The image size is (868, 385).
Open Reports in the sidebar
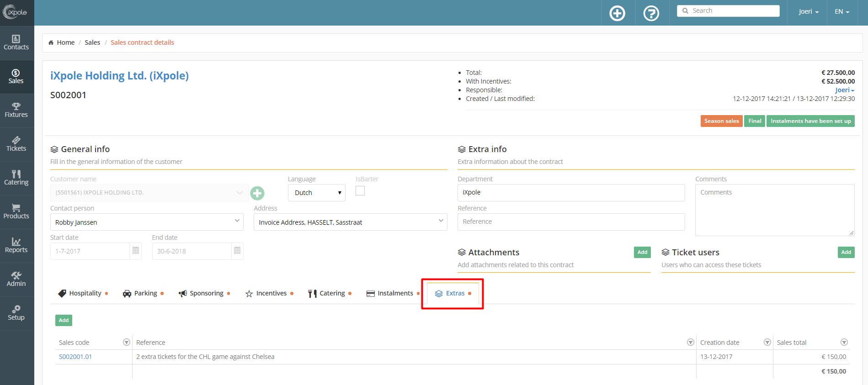click(x=16, y=246)
